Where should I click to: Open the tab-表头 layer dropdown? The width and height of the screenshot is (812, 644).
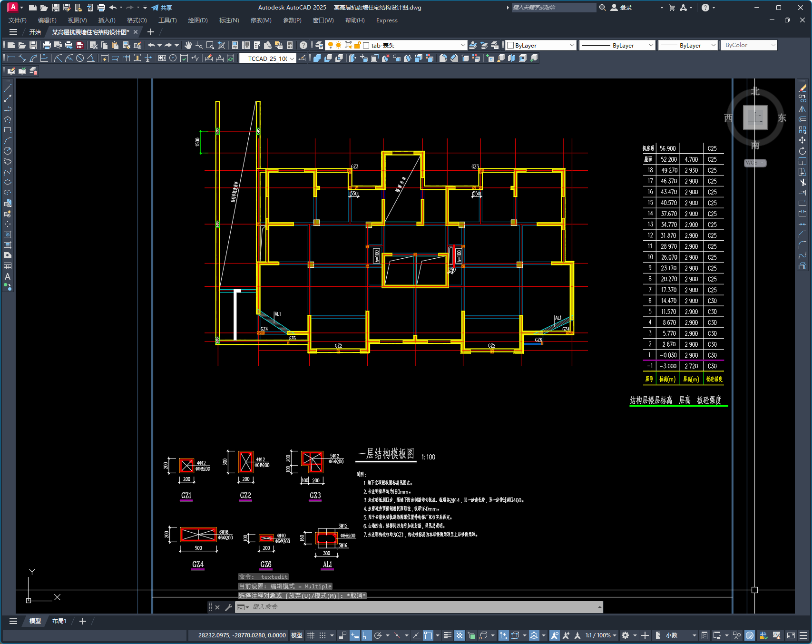tap(463, 45)
